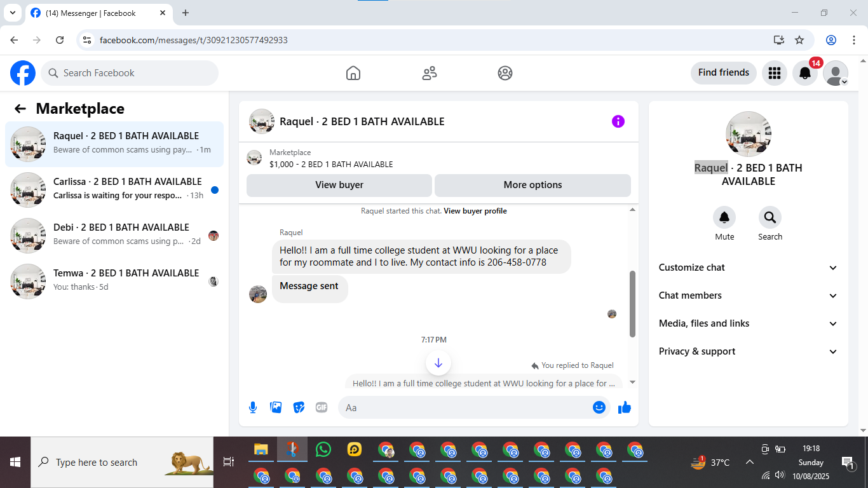Click the message input field

pyautogui.click(x=473, y=407)
